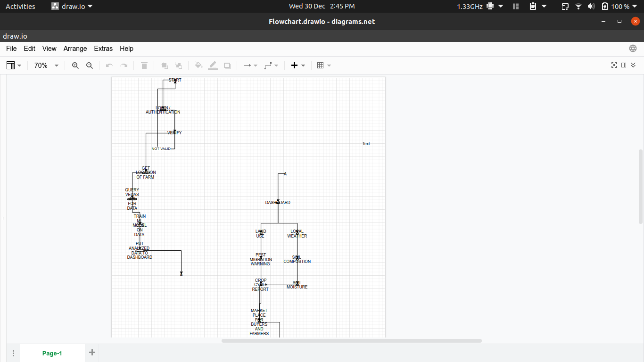Image resolution: width=644 pixels, height=362 pixels.
Task: Click the Delete trash icon
Action: (144, 66)
